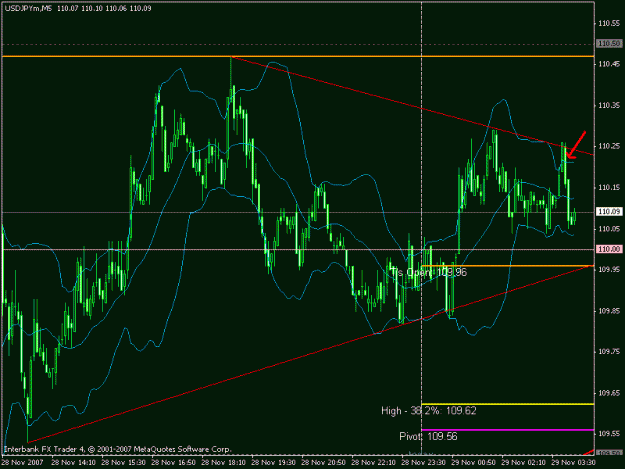Click the '28 Nov 22:10' time label

pyautogui.click(x=373, y=463)
